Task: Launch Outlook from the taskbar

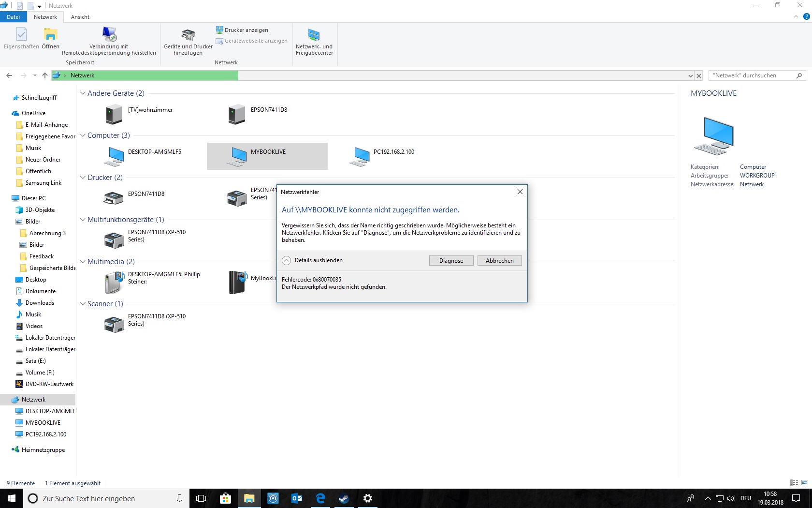Action: coord(297,498)
